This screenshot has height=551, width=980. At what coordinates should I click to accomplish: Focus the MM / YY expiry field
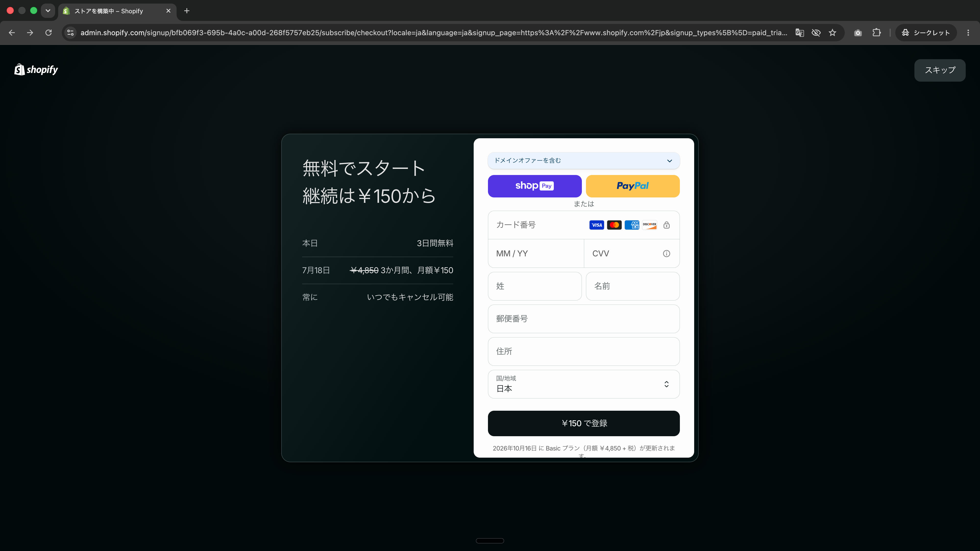coord(536,254)
